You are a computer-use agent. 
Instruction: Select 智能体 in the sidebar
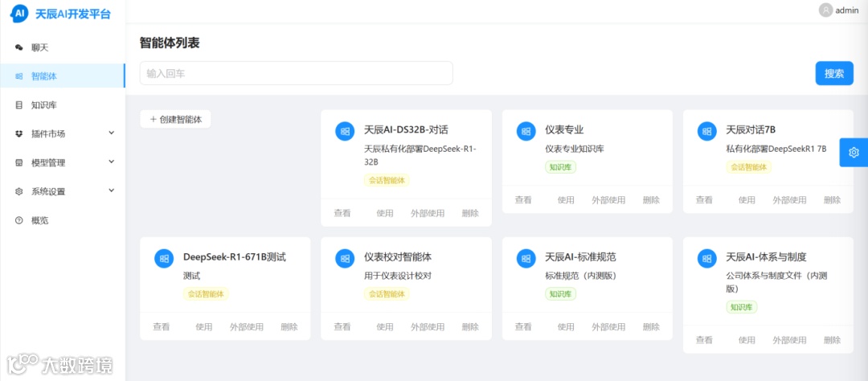tap(63, 76)
